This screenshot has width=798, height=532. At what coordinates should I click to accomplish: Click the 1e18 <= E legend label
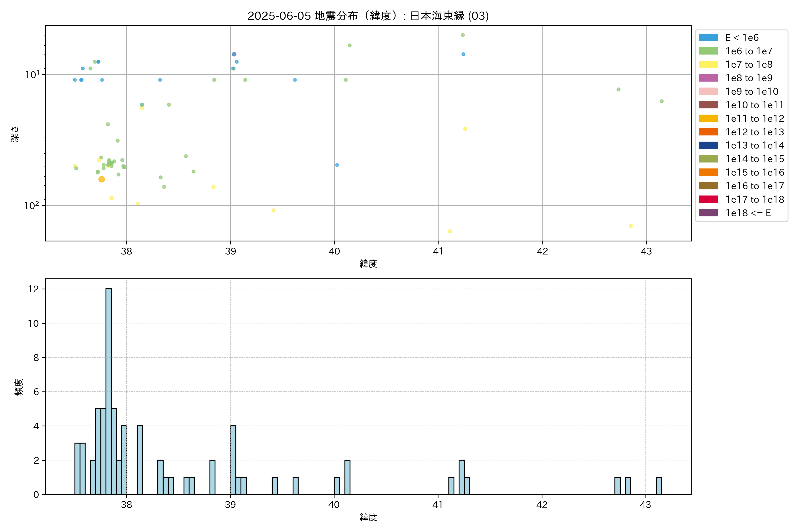pyautogui.click(x=748, y=213)
